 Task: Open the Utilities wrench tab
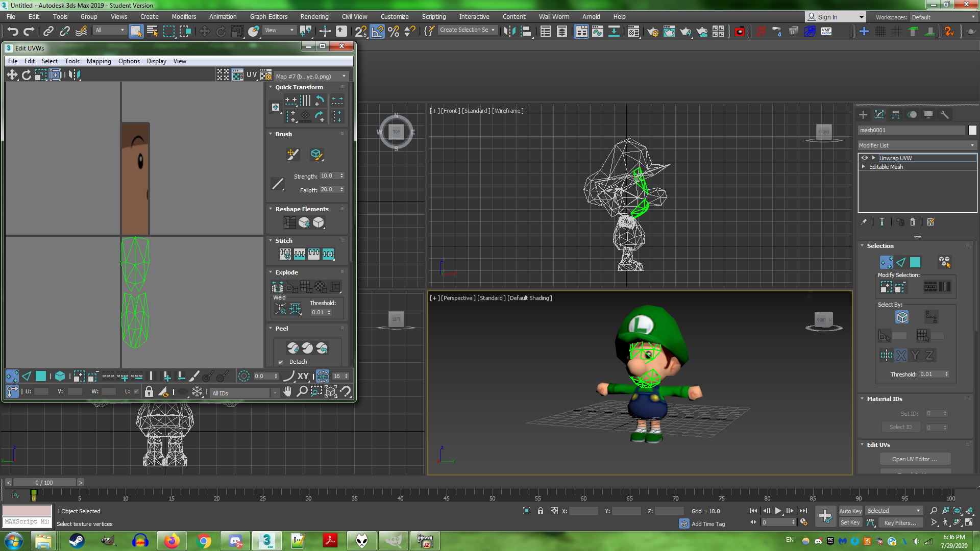pos(945,115)
